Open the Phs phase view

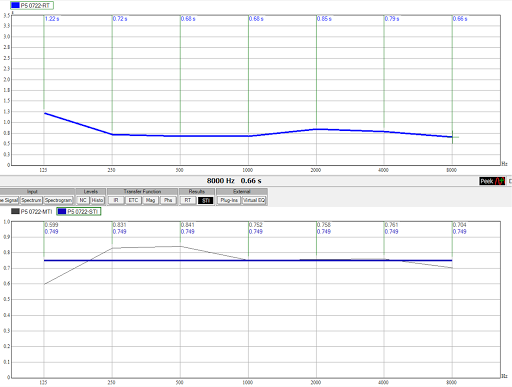point(168,200)
